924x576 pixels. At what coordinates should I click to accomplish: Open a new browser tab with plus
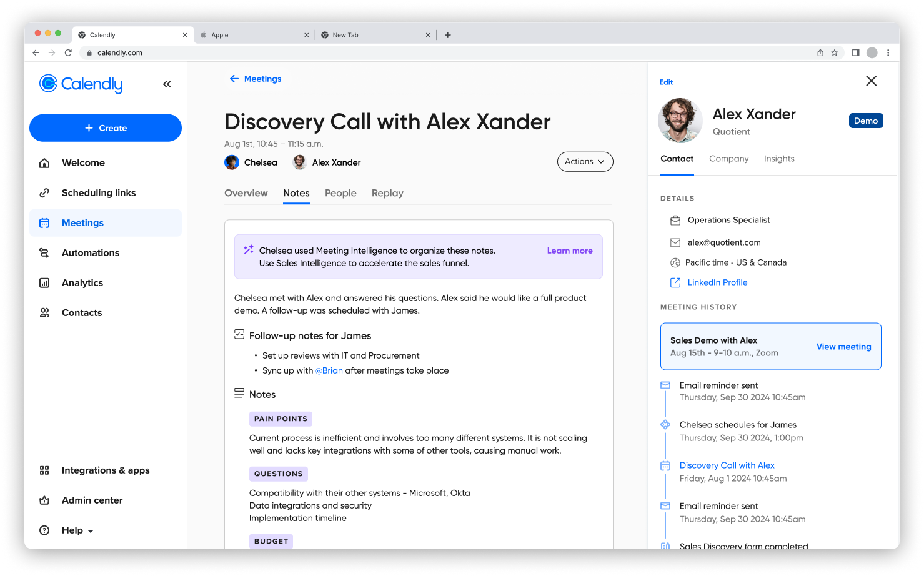(448, 35)
